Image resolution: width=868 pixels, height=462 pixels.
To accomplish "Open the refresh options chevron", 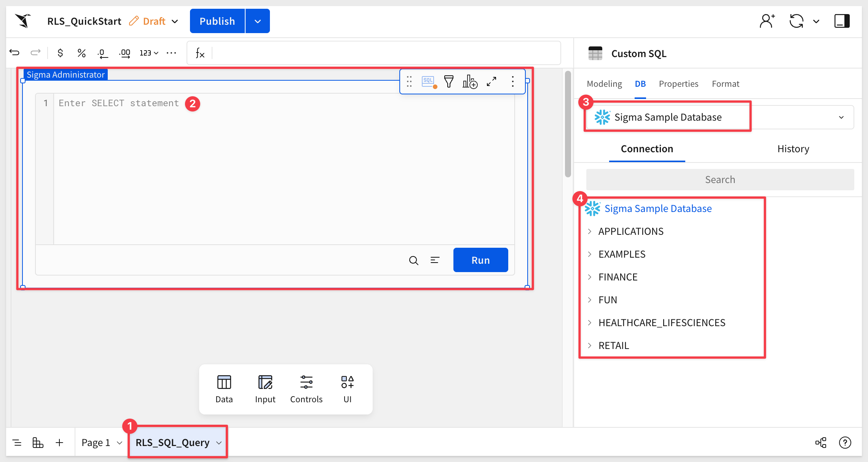I will point(816,21).
